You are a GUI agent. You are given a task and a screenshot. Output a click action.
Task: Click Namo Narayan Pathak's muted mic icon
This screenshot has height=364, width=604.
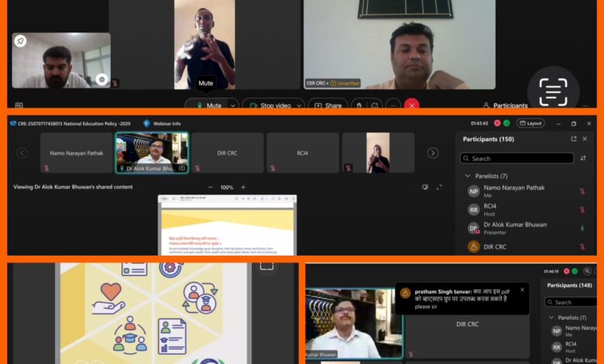[582, 191]
